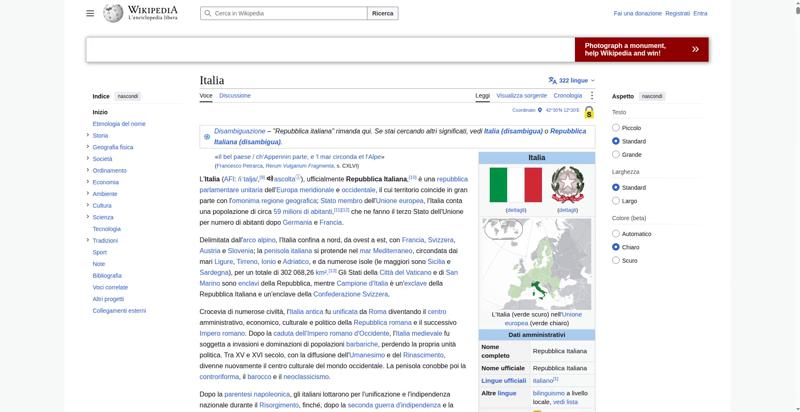Screen dimensions: 800x412
Task: Click the coordinates map pin icon
Action: (x=540, y=110)
